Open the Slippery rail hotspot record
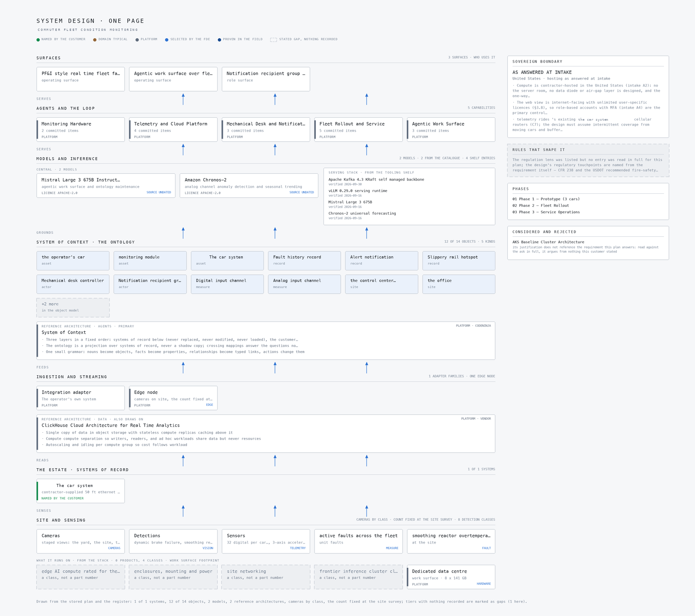Image resolution: width=695 pixels, height=616 pixels. point(459,261)
